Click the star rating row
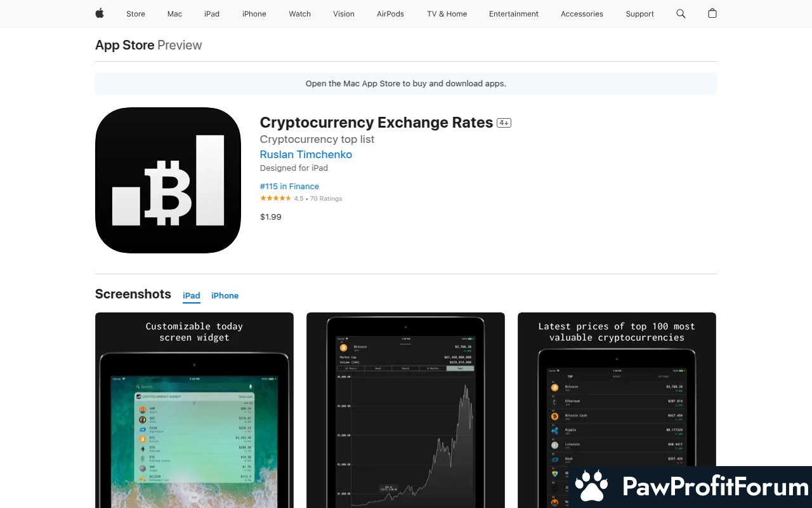The width and height of the screenshot is (812, 508). point(301,199)
